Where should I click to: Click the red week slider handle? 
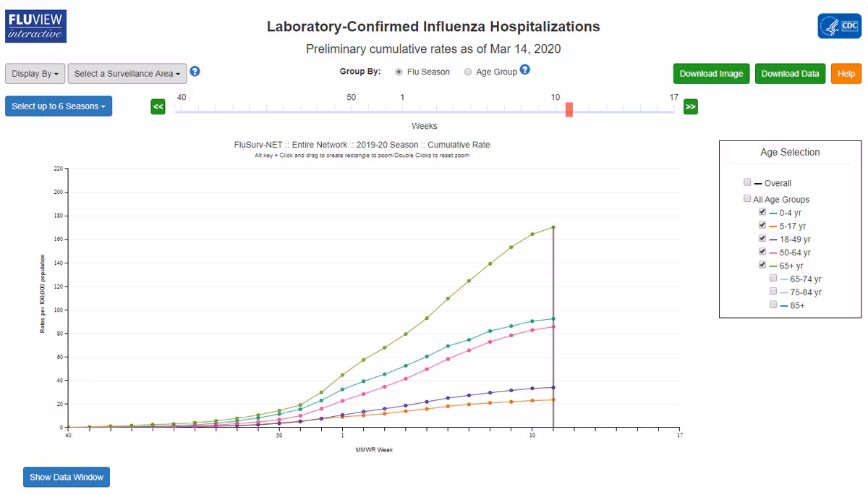(569, 109)
